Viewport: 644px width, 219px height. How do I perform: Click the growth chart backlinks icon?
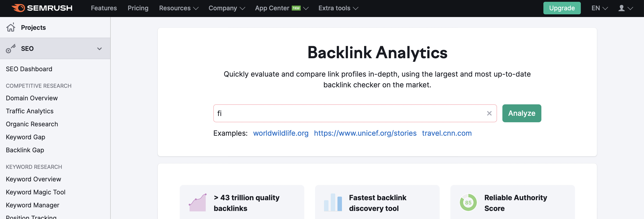click(x=197, y=202)
